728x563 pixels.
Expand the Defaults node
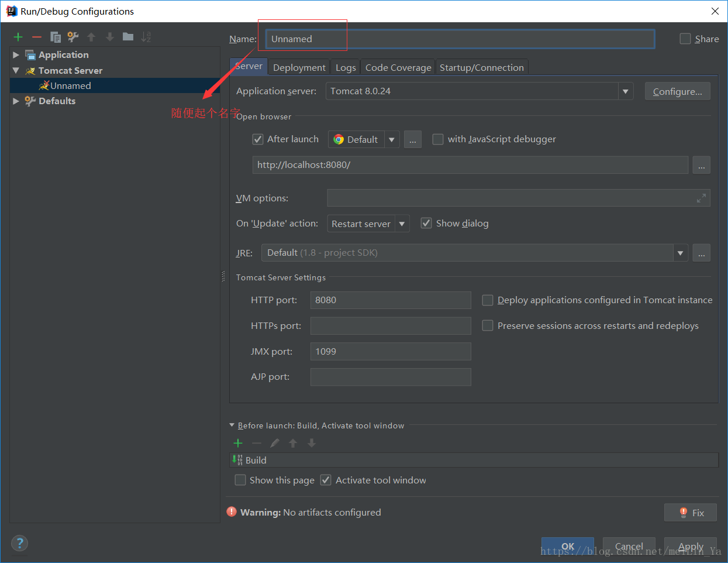point(16,101)
